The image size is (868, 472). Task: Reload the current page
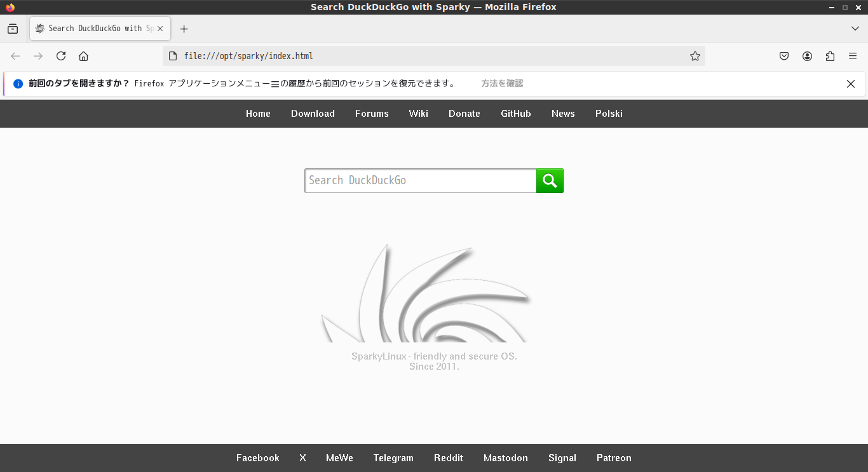pos(61,56)
